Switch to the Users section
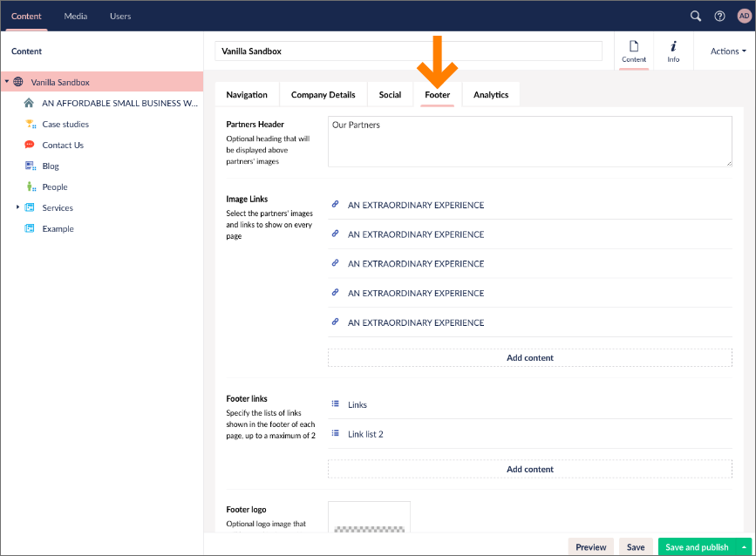756x556 pixels. 120,16
